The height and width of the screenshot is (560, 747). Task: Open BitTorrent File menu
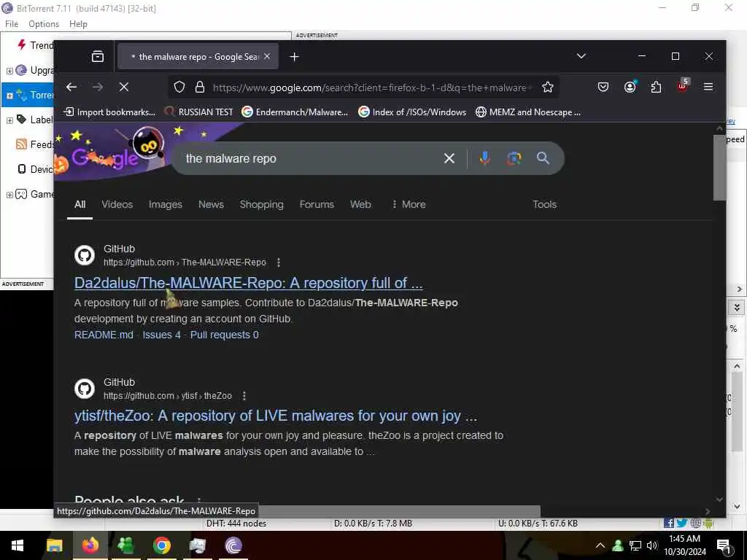[12, 24]
